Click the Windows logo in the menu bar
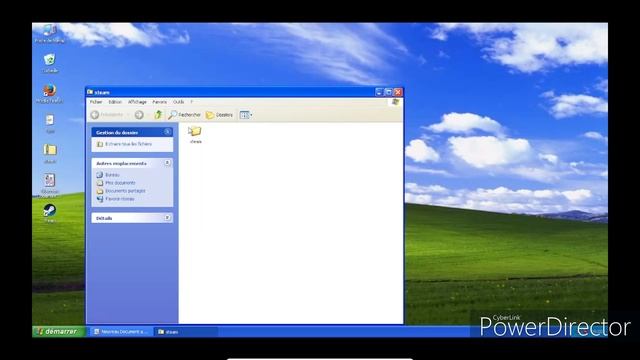 395,102
